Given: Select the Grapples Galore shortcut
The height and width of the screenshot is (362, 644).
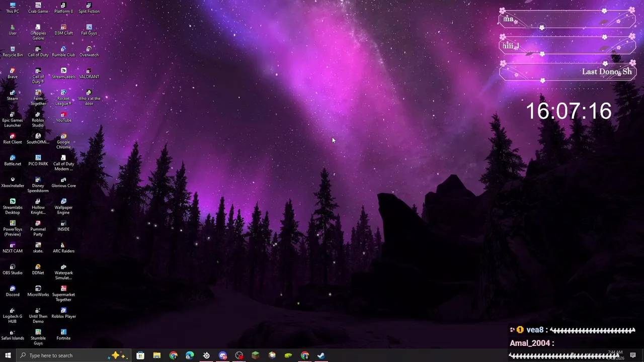Looking at the screenshot, I should (x=38, y=32).
